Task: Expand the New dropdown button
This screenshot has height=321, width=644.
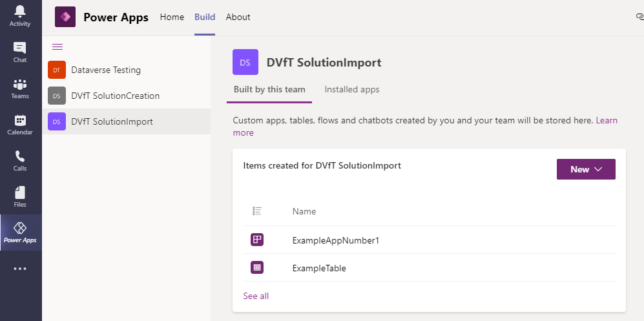Action: [x=586, y=169]
